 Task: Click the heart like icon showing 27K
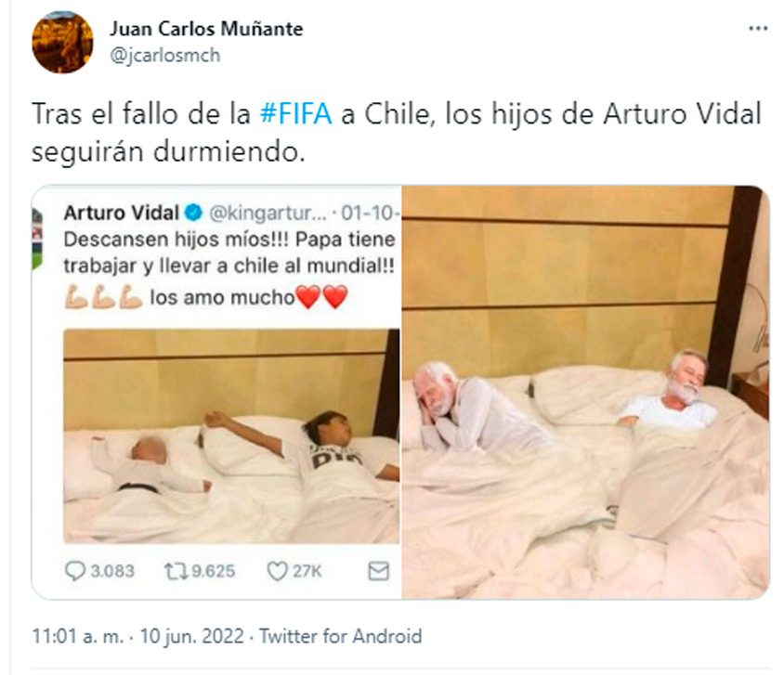[x=277, y=571]
